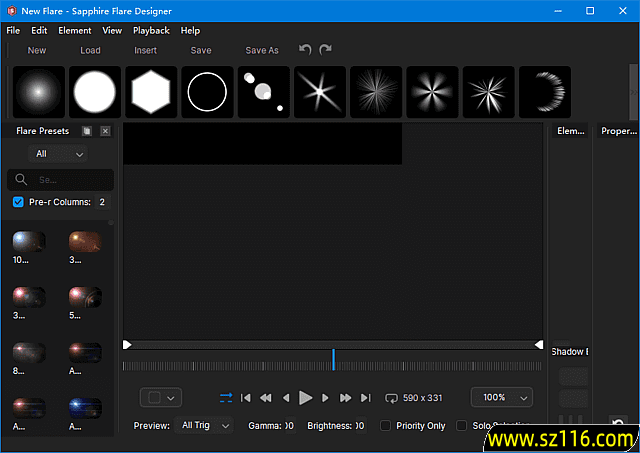Close the Flare Presets panel
The height and width of the screenshot is (453, 640).
pos(105,131)
